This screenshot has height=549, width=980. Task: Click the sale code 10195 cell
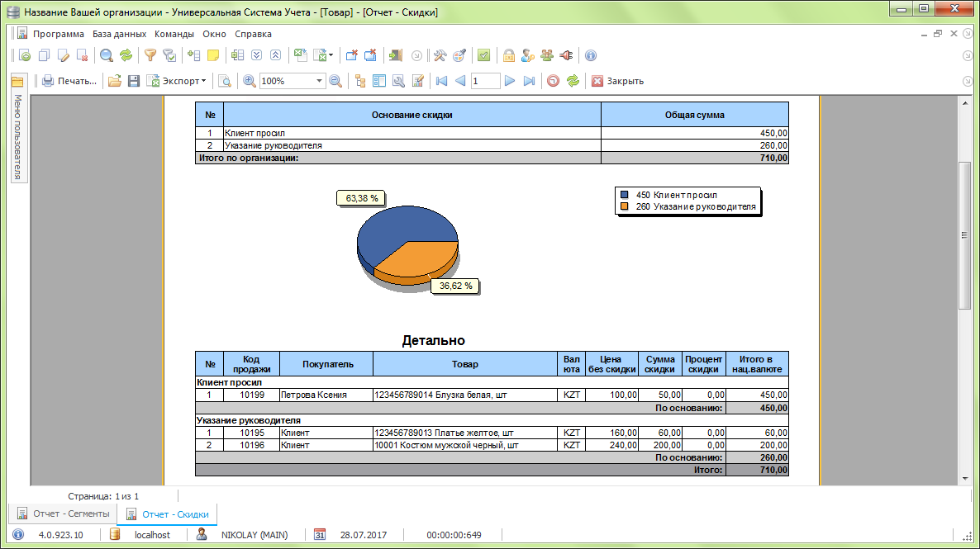point(252,433)
